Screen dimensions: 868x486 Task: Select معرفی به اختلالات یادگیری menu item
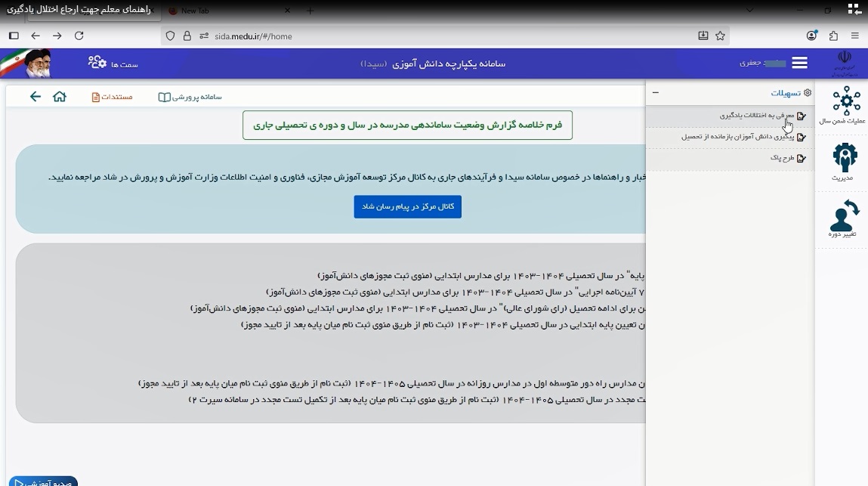pos(755,116)
